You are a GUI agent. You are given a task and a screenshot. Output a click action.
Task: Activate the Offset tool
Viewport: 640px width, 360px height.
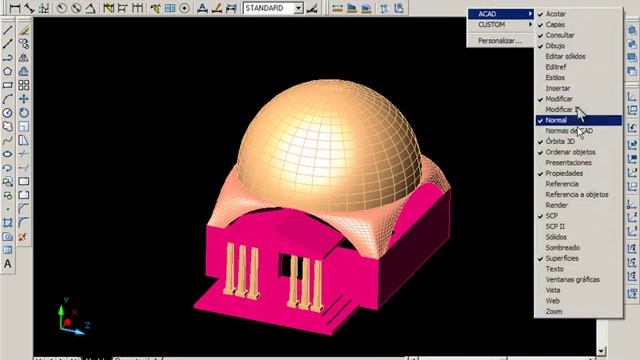tap(24, 71)
